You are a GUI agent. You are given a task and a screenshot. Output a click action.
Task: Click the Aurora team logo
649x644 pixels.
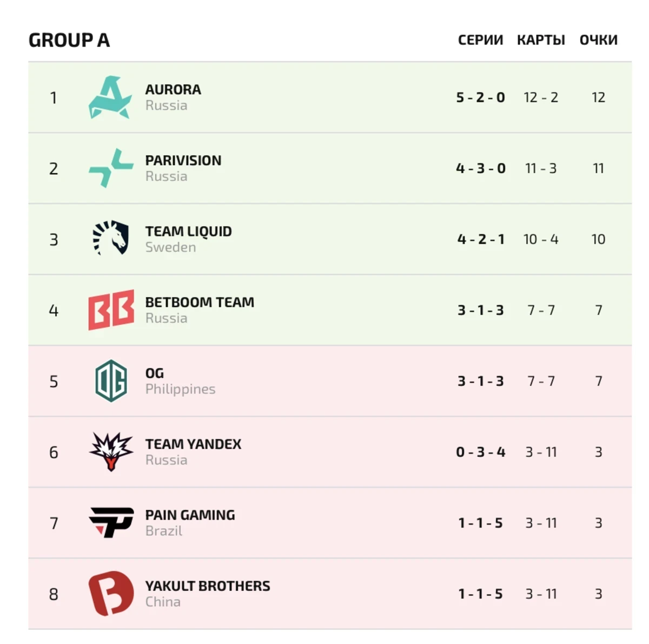[x=110, y=97]
